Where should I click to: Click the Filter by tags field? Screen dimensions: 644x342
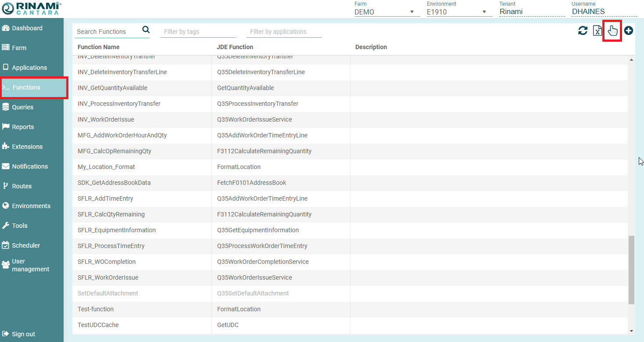tap(197, 32)
